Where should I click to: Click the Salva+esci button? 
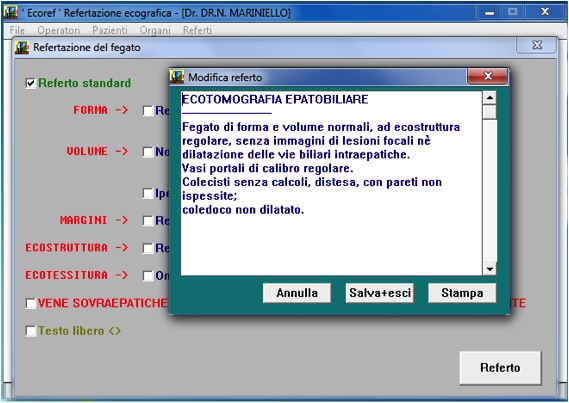click(380, 293)
